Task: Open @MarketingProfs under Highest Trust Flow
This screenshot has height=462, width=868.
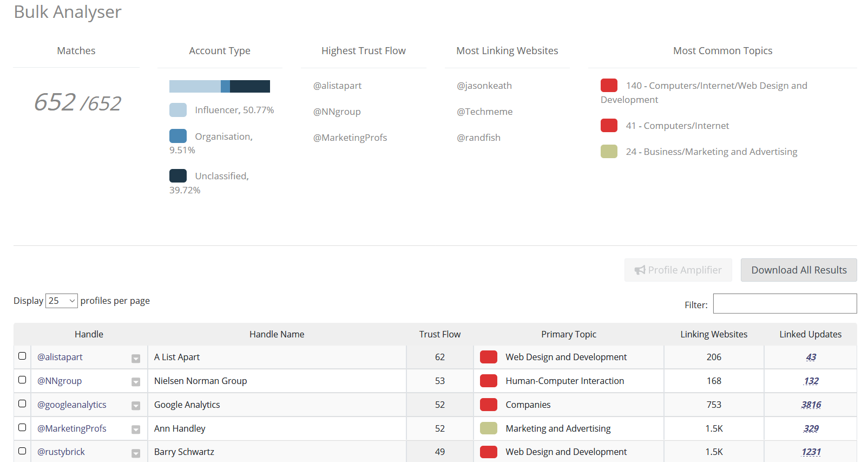Action: tap(350, 138)
